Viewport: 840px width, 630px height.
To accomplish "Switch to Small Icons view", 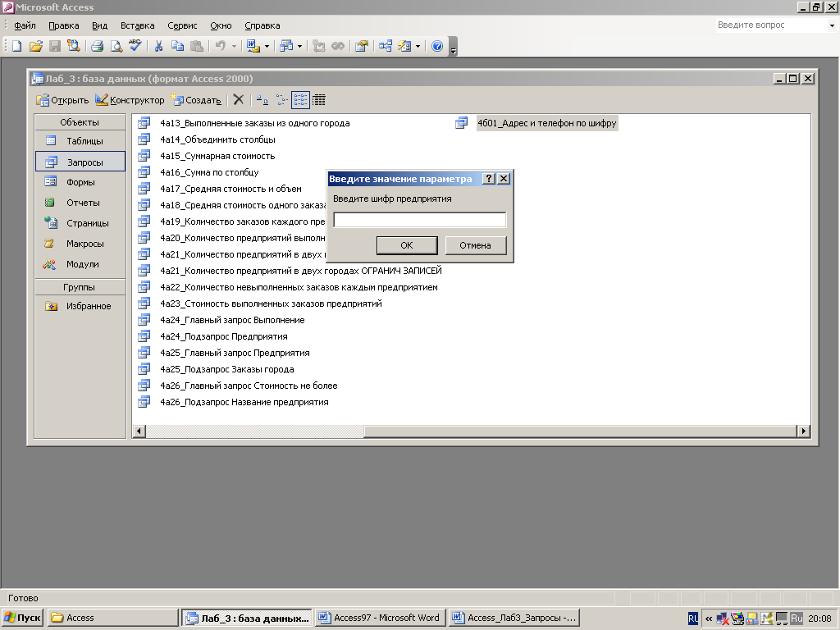I will [x=281, y=99].
